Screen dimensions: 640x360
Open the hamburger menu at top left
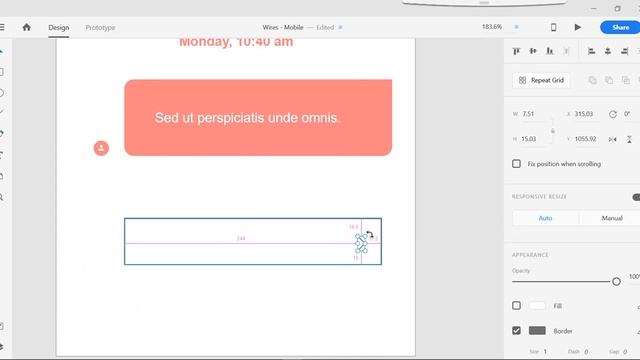click(2, 27)
